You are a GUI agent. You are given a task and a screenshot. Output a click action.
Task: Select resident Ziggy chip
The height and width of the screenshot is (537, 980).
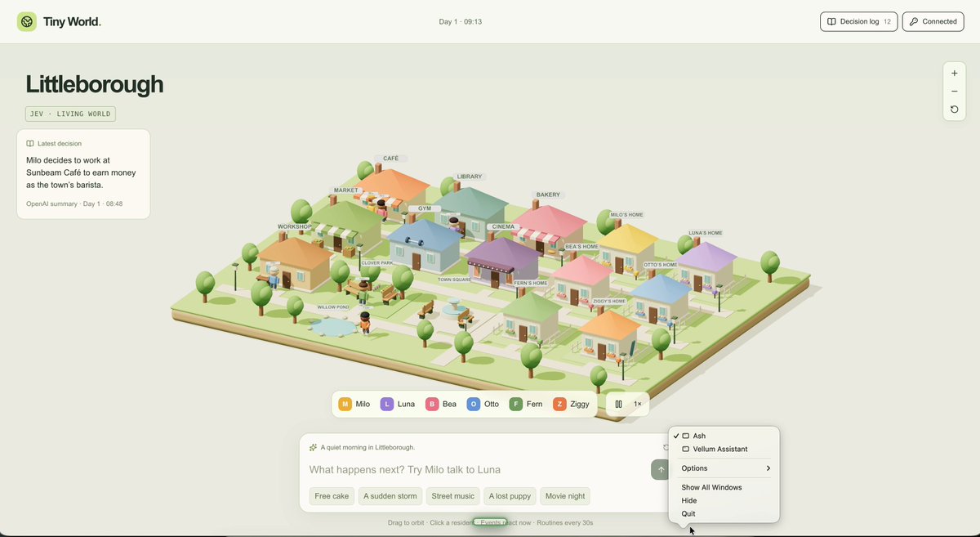[x=572, y=404]
